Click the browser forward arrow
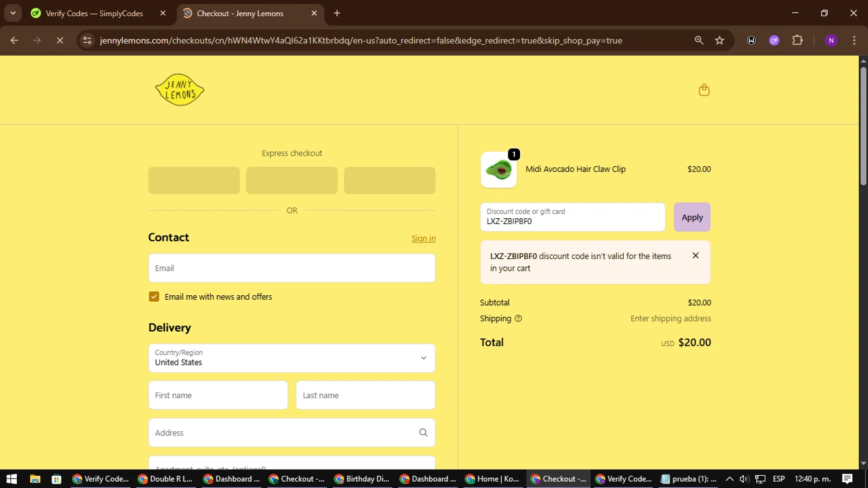This screenshot has height=488, width=868. 37,41
